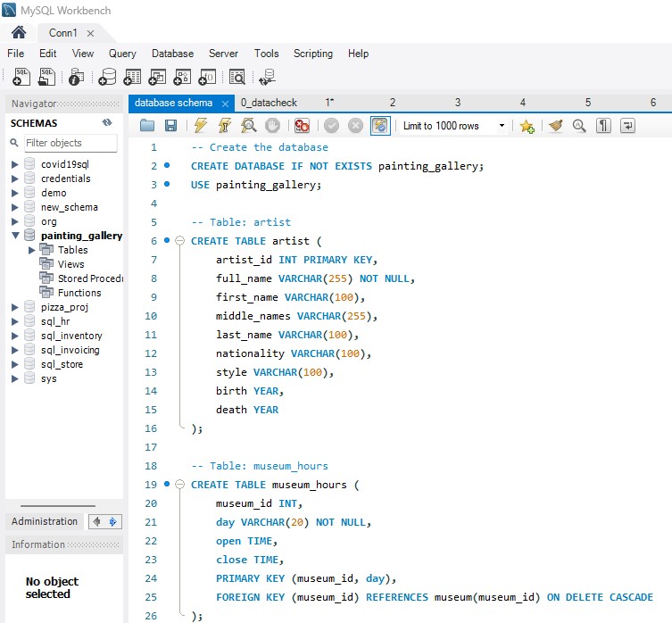Open the Limit to 1000 rows dropdown

coord(502,126)
